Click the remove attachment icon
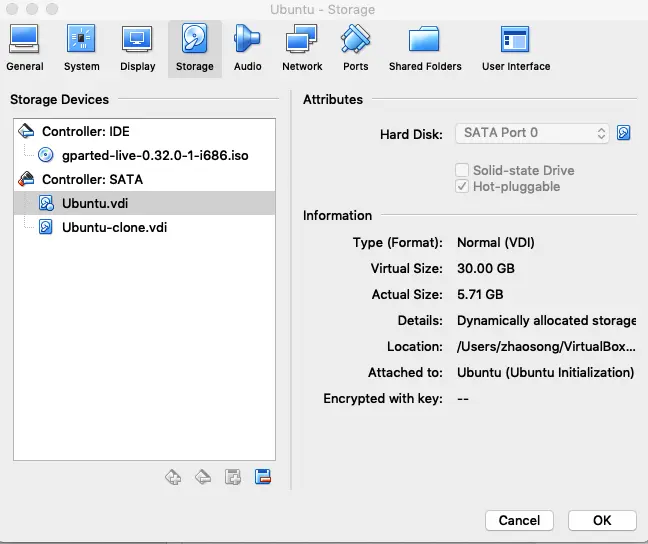Viewport: 648px width, 544px height. coord(263,477)
